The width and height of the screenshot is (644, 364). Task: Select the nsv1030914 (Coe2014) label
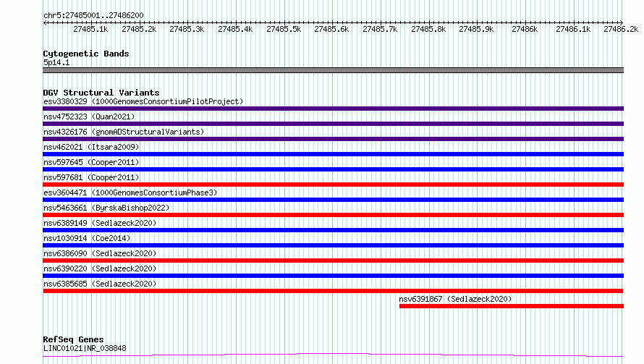pyautogui.click(x=87, y=238)
